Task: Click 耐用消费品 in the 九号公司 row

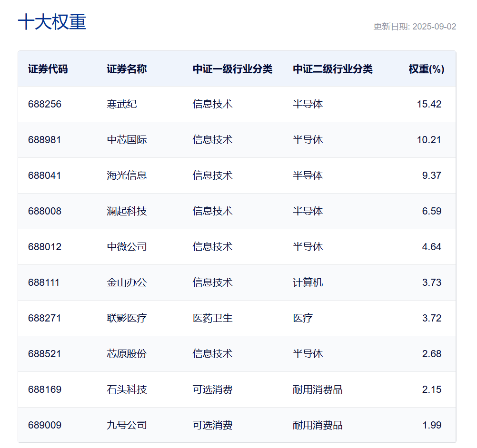Action: tap(318, 425)
